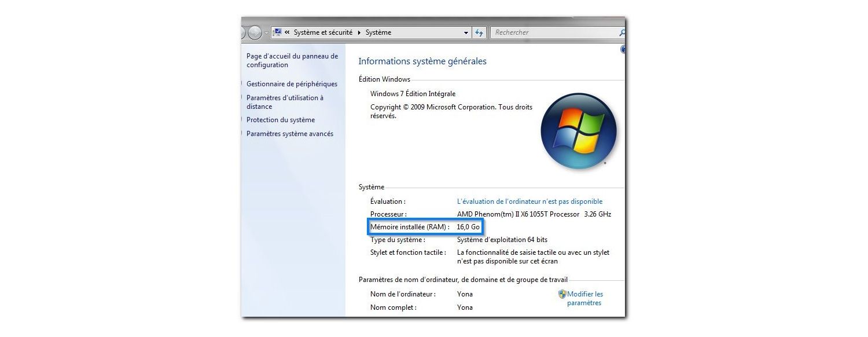Open Gestionnaire de périphériques

tap(292, 83)
